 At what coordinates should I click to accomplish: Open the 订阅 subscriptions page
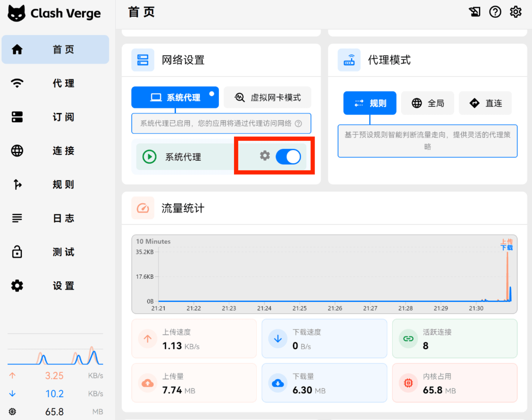[55, 117]
